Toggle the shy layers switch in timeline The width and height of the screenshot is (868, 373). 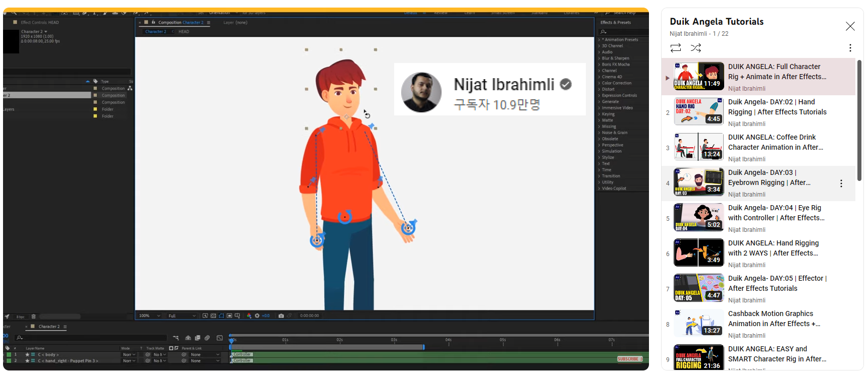(x=188, y=338)
